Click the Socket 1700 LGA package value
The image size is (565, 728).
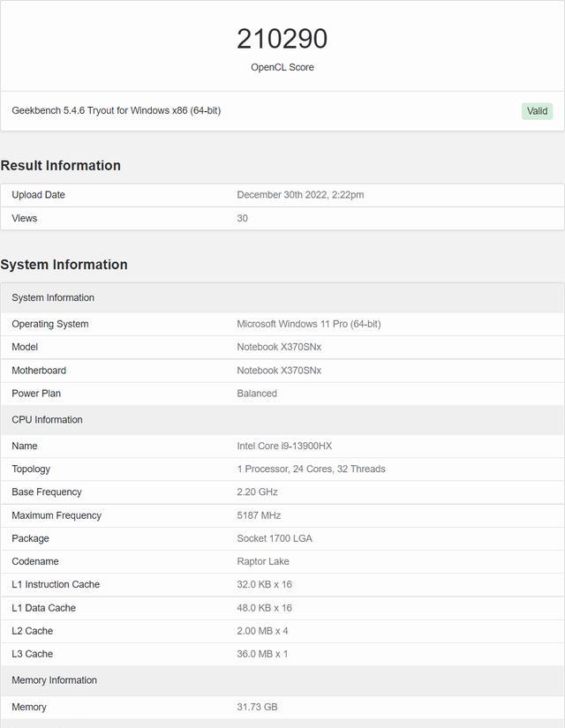[x=275, y=538]
